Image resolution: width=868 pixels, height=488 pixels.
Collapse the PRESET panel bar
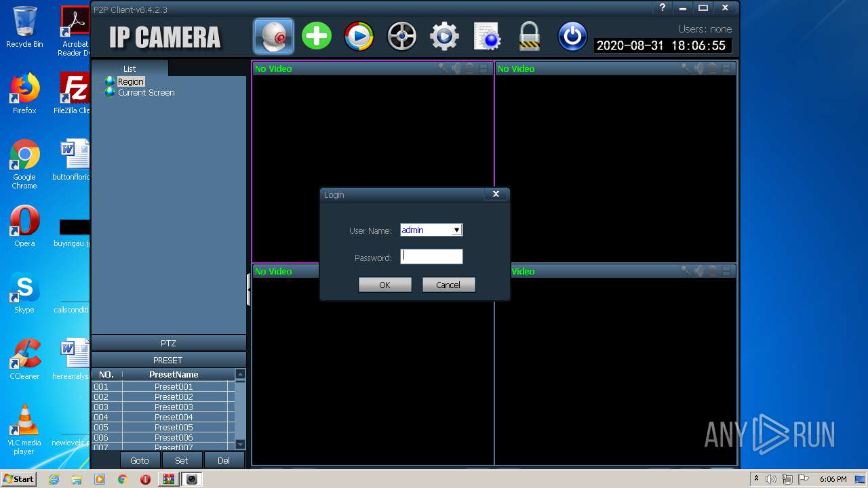[168, 360]
